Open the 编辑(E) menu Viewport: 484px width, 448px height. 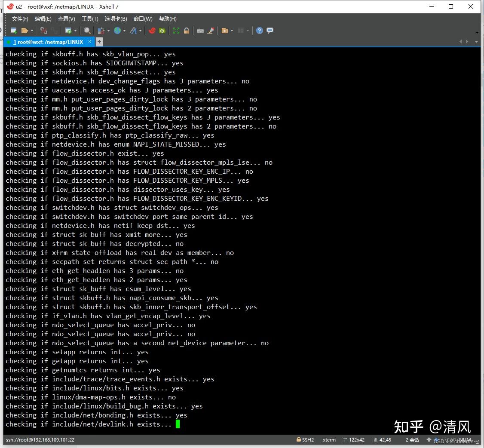[43, 19]
